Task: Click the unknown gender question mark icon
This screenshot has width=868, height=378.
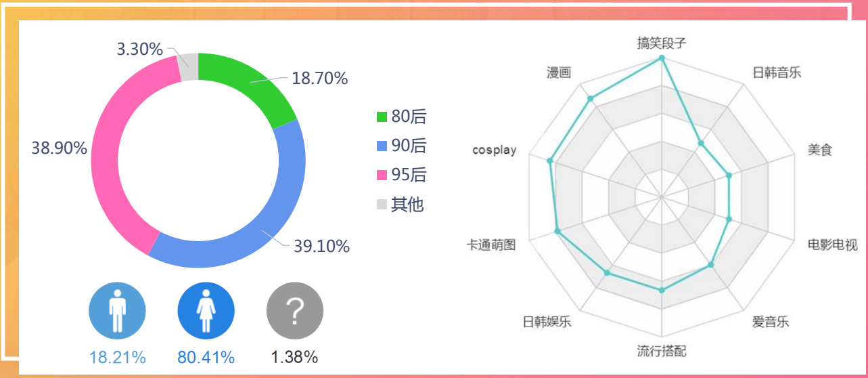Action: coord(294,310)
